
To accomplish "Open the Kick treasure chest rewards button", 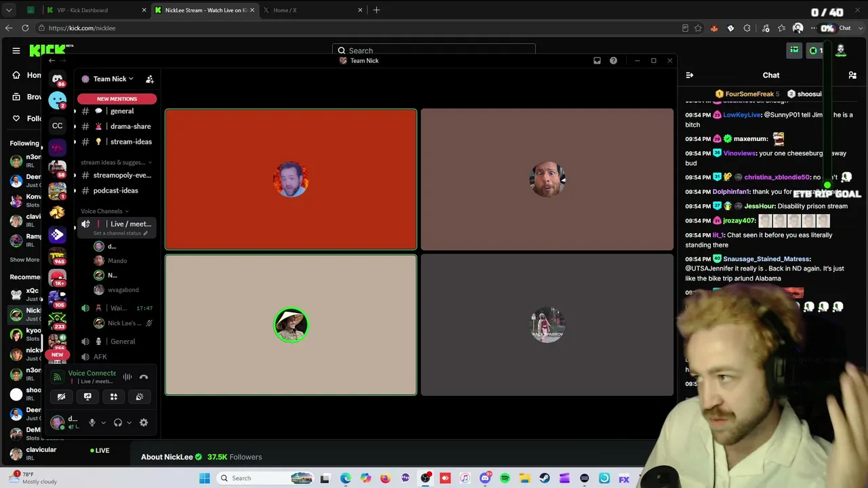I will [x=794, y=50].
